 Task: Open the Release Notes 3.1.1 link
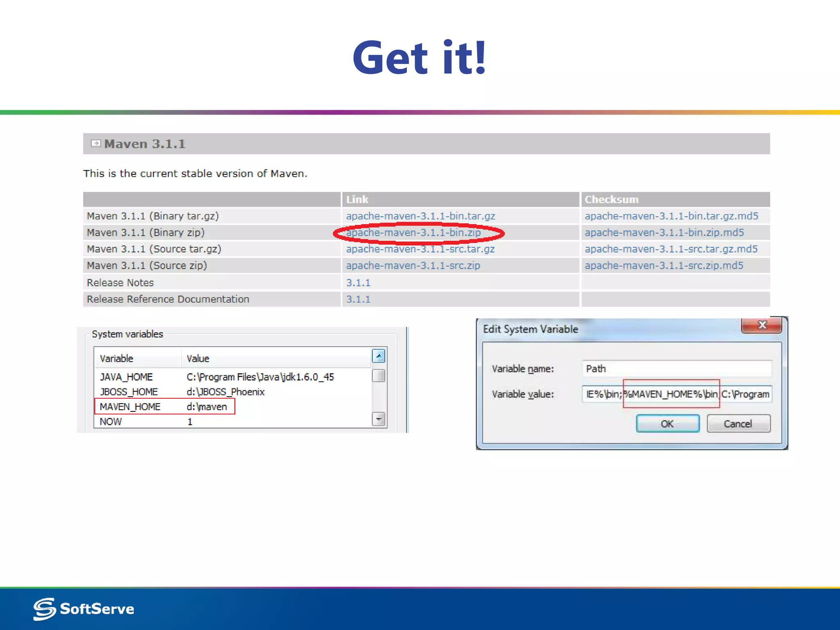(x=358, y=283)
